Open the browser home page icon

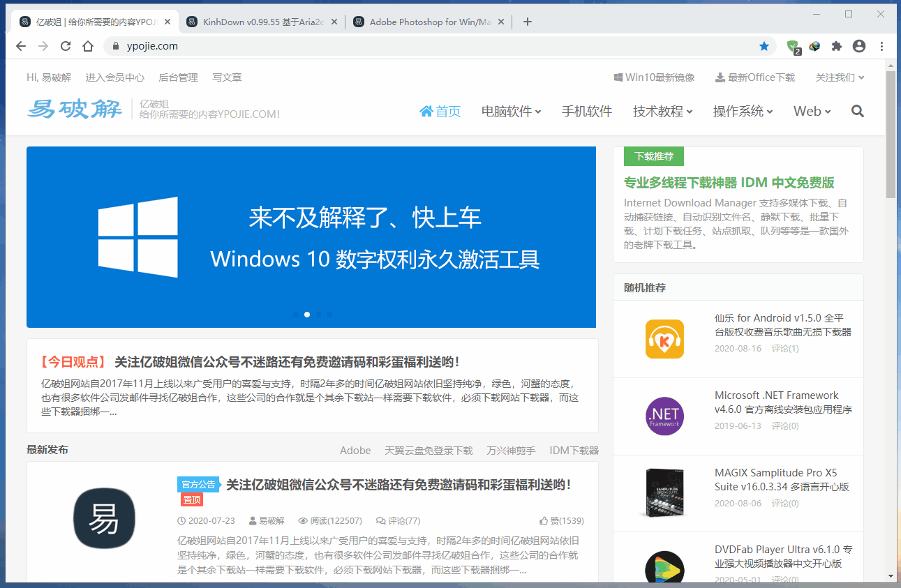(88, 46)
